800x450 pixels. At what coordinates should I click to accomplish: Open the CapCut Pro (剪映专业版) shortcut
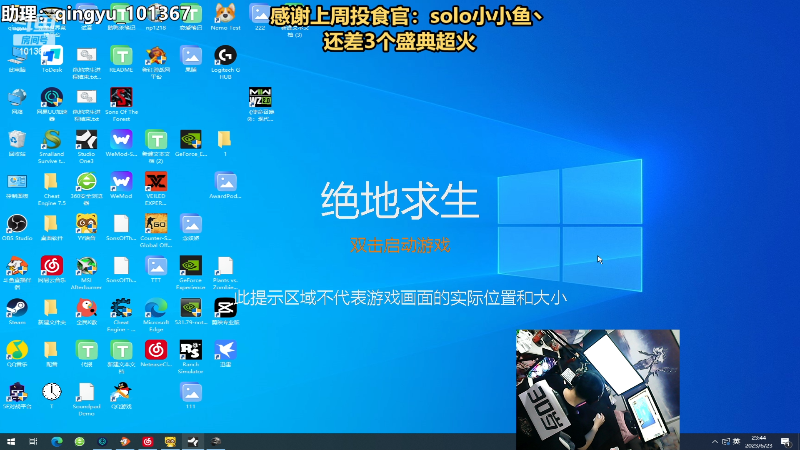click(225, 312)
